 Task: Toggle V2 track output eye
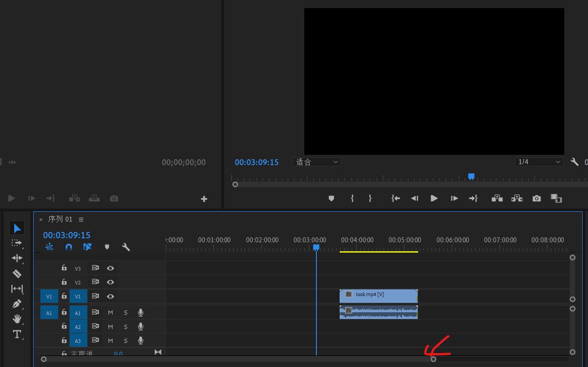click(x=110, y=282)
